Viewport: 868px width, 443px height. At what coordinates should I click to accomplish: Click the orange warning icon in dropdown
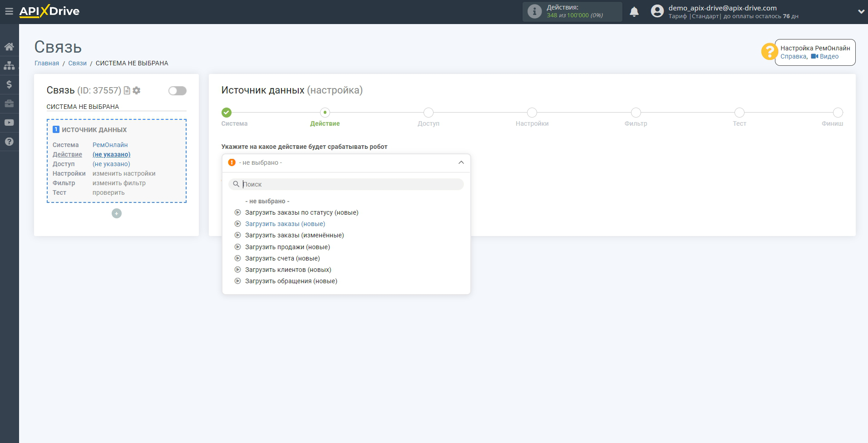(x=232, y=162)
